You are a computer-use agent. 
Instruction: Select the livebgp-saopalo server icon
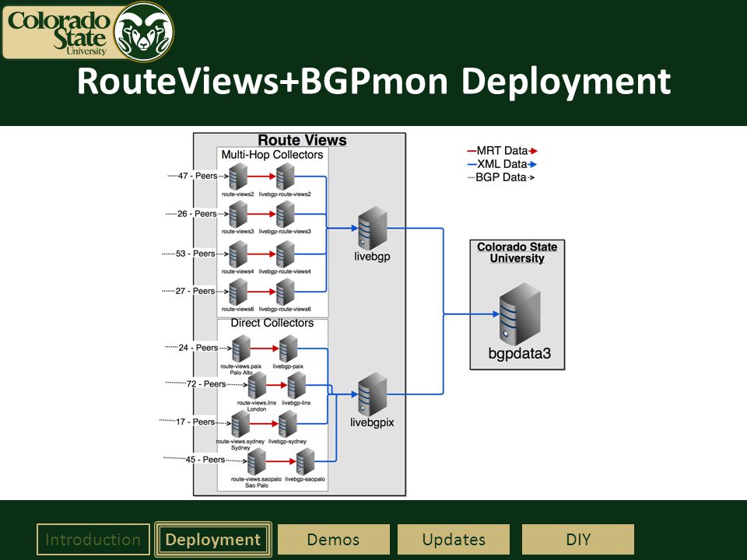pyautogui.click(x=305, y=461)
